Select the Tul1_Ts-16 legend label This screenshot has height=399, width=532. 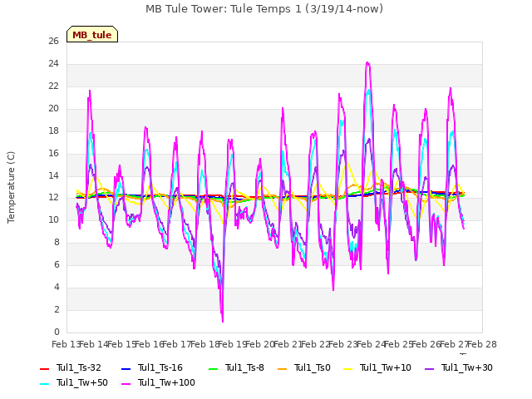(x=160, y=367)
